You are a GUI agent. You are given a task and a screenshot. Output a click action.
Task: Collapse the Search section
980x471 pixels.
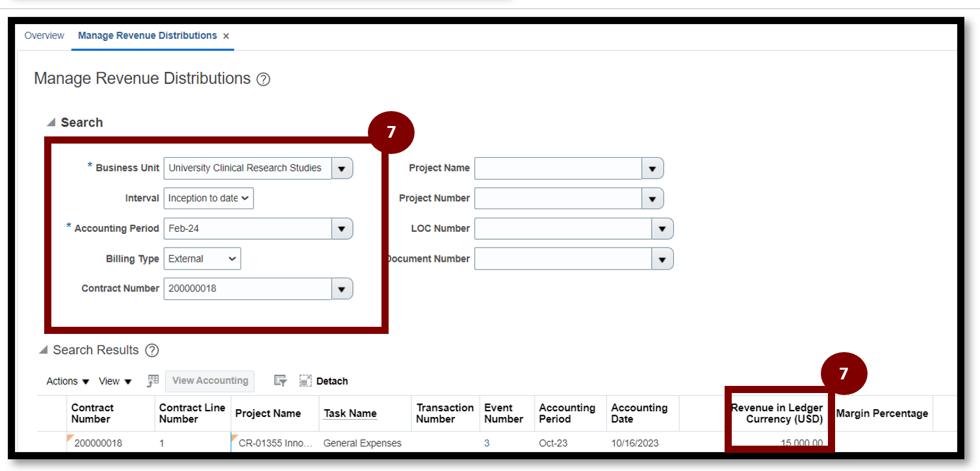pyautogui.click(x=51, y=122)
